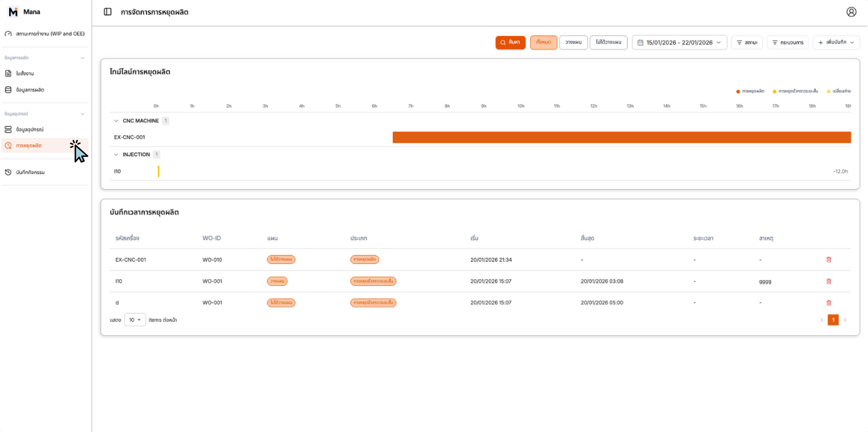Click the orange EX-CNC-001 timeline bar

621,138
